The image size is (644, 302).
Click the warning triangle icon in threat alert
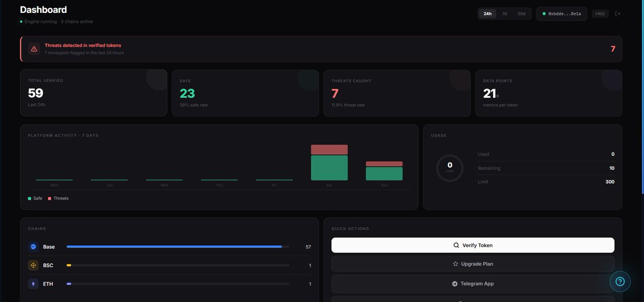coord(34,49)
